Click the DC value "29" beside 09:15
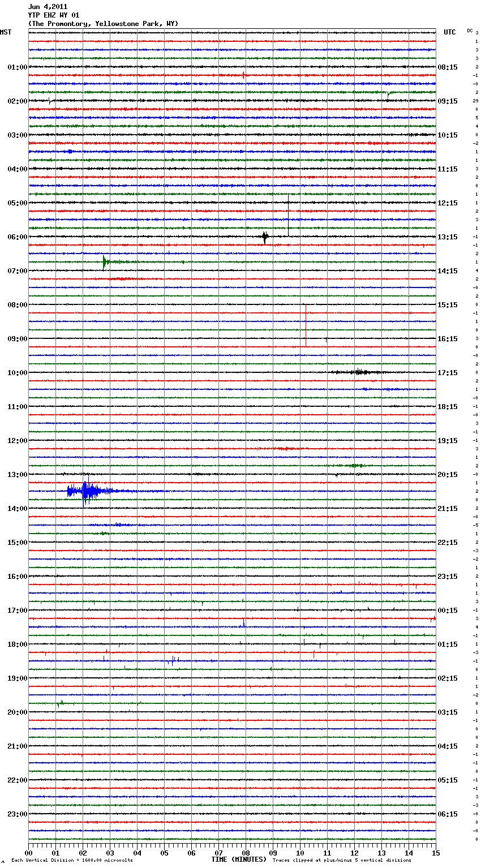The height and width of the screenshot is (868, 481). point(476,101)
